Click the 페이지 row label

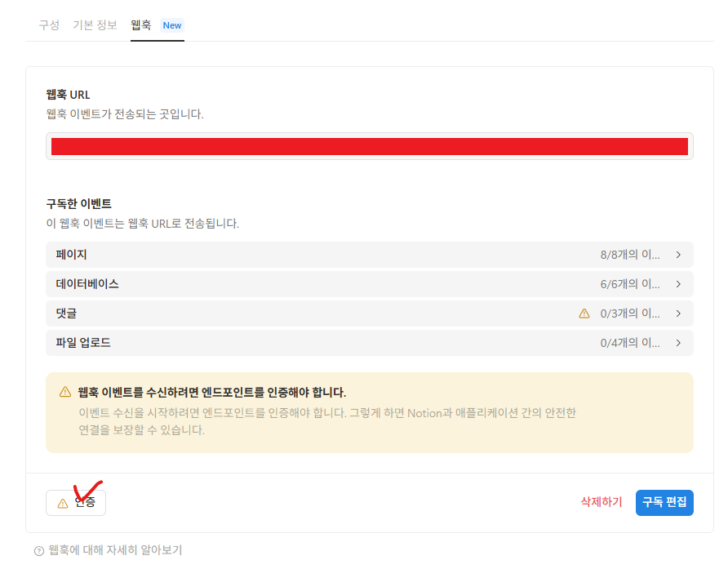pyautogui.click(x=72, y=255)
